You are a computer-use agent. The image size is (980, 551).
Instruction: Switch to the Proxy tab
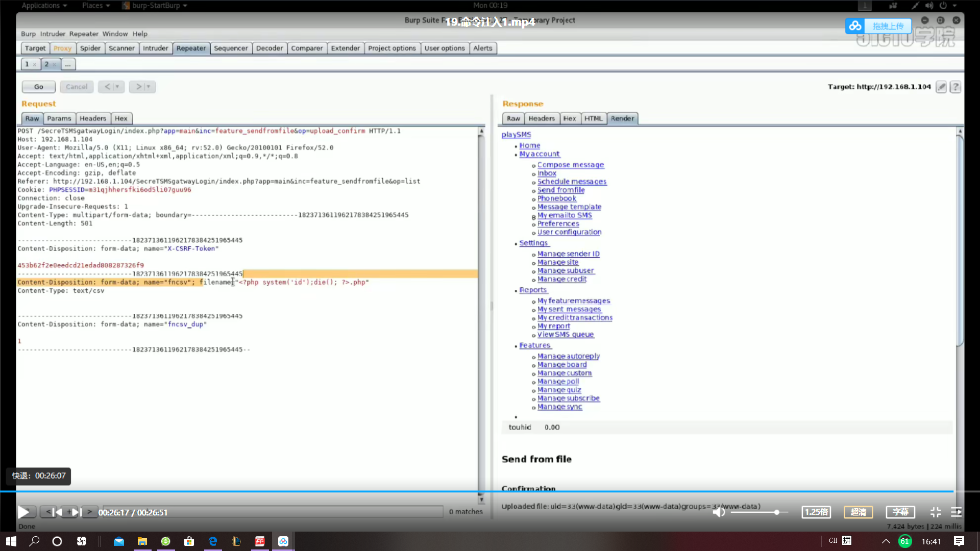62,48
